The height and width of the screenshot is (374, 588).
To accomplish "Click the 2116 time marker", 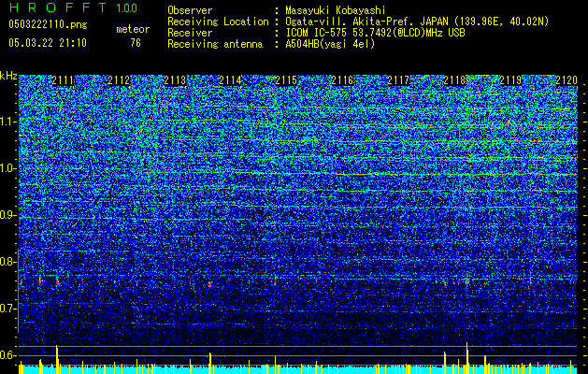I will pyautogui.click(x=342, y=80).
